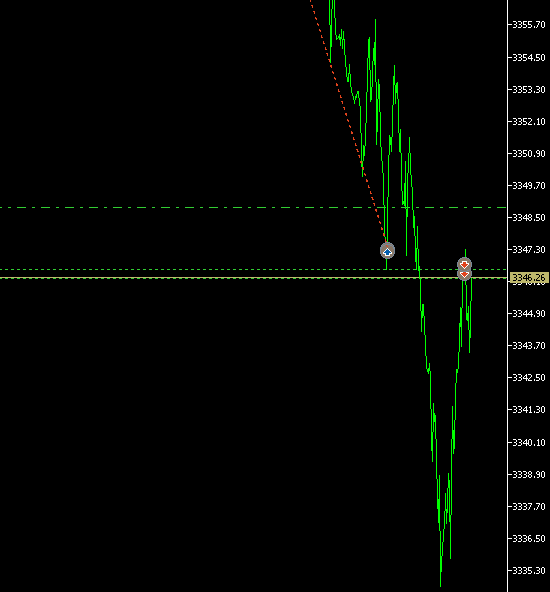This screenshot has width=550, height=592.
Task: Click the 3354.50 price scale label
Action: (528, 58)
